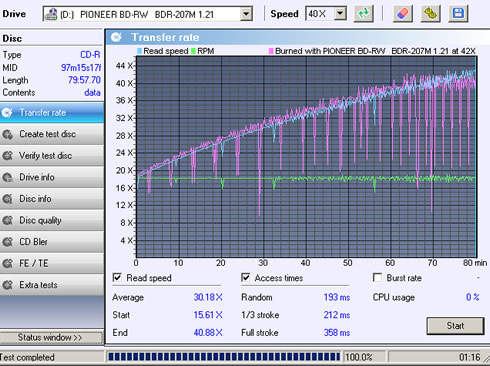Click the test progress bar

[x=223, y=357]
